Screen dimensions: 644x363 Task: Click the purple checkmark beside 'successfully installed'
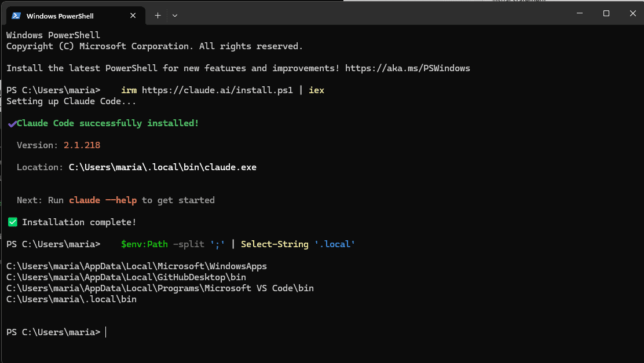(x=12, y=123)
